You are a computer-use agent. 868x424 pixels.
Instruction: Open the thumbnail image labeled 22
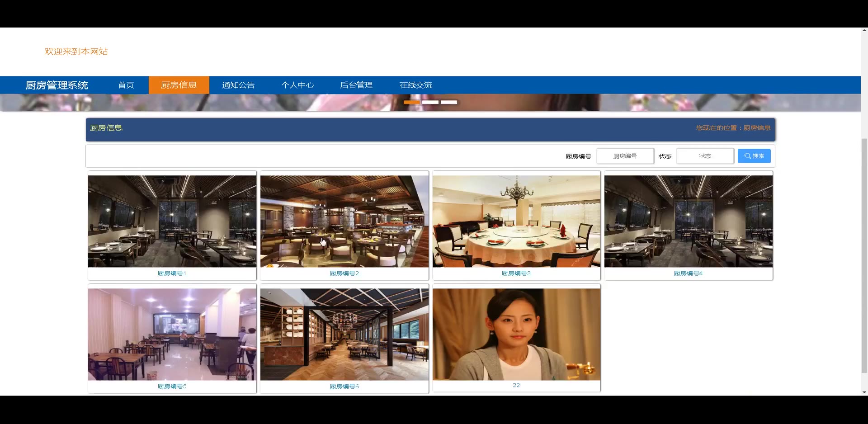[517, 334]
